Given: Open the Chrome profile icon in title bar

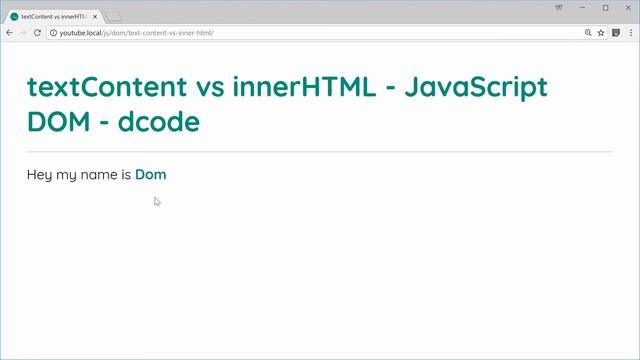Looking at the screenshot, I should click(x=559, y=8).
